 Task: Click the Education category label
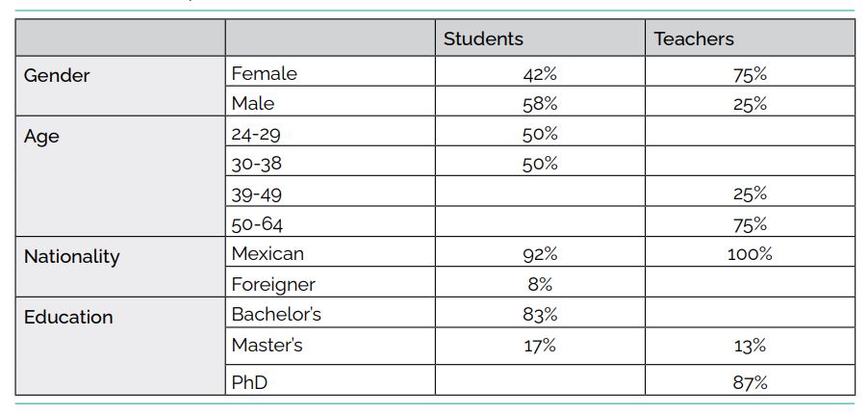point(68,317)
